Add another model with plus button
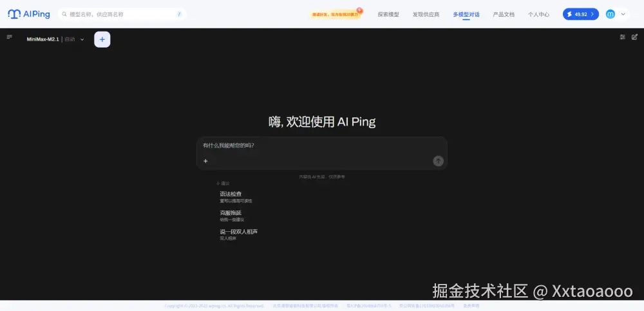This screenshot has height=311, width=644. [x=102, y=39]
